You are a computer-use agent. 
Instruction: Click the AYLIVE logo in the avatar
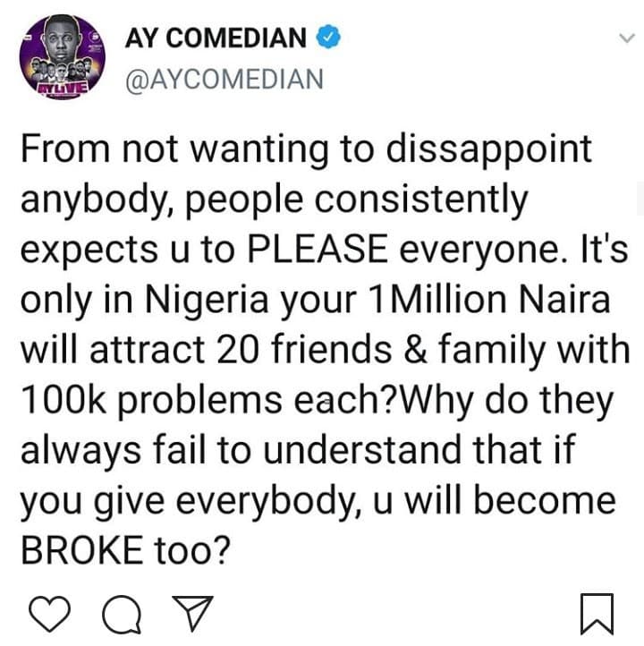pyautogui.click(x=63, y=88)
